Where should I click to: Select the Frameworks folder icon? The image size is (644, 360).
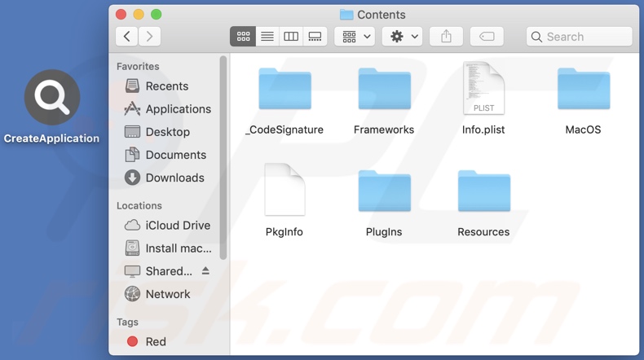pyautogui.click(x=385, y=89)
